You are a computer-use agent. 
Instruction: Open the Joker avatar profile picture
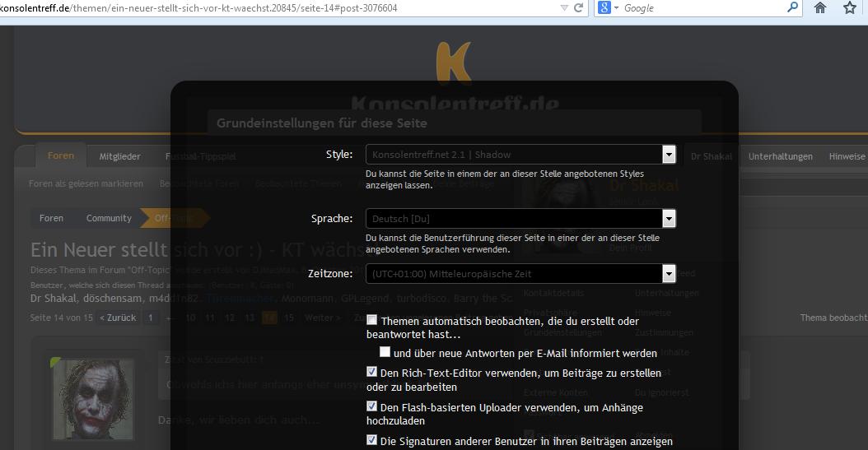tap(93, 399)
